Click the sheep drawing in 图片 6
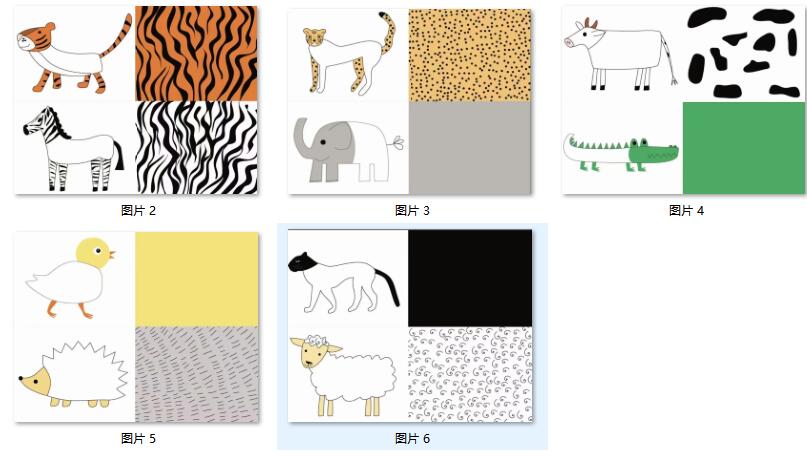Viewport: 807px width, 456px height. click(344, 375)
